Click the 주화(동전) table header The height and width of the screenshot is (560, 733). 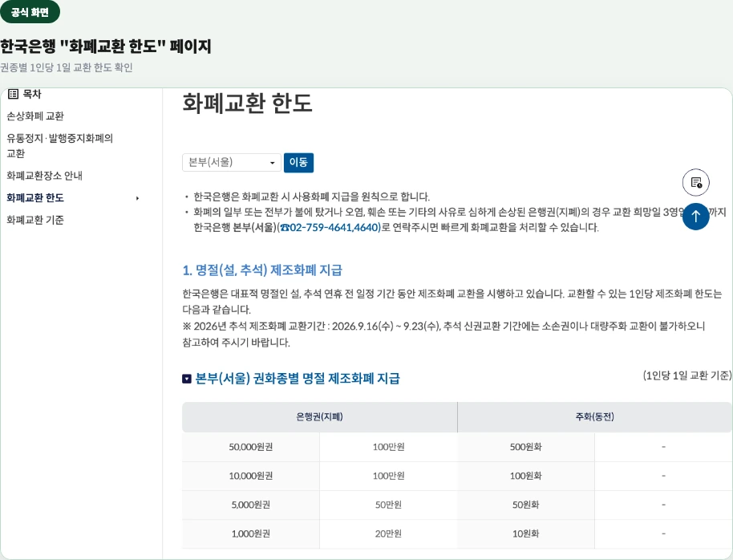click(x=594, y=416)
